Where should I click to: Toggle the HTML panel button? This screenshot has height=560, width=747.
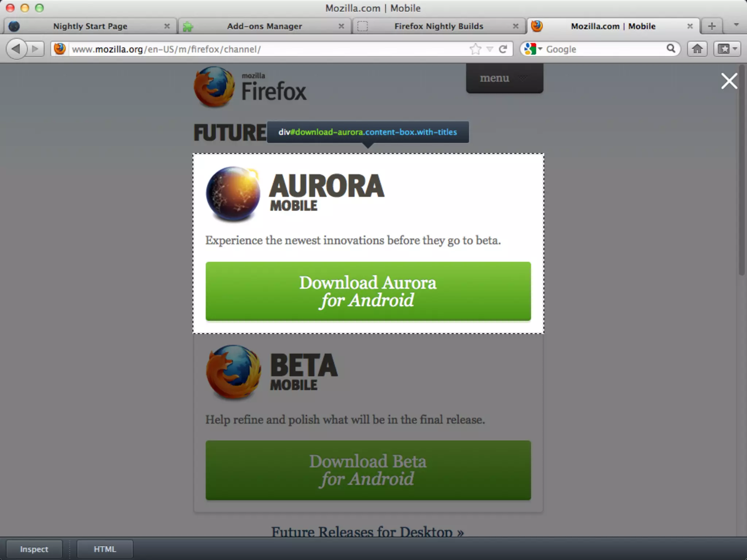tap(105, 549)
